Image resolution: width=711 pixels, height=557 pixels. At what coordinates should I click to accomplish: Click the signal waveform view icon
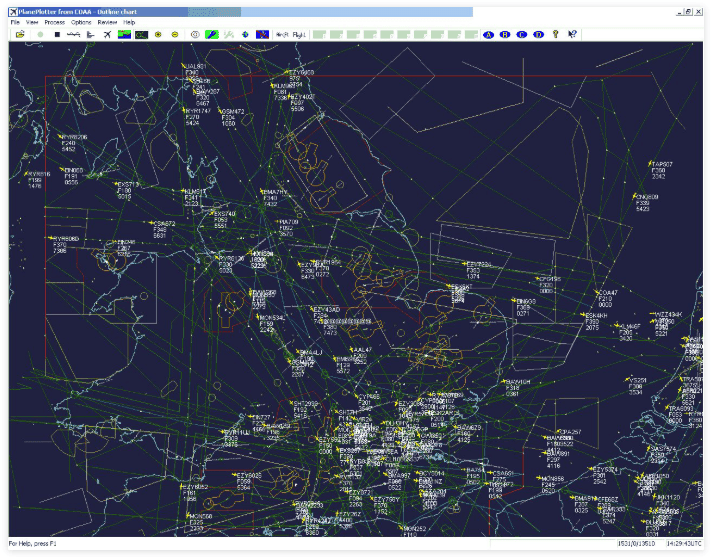(x=73, y=34)
